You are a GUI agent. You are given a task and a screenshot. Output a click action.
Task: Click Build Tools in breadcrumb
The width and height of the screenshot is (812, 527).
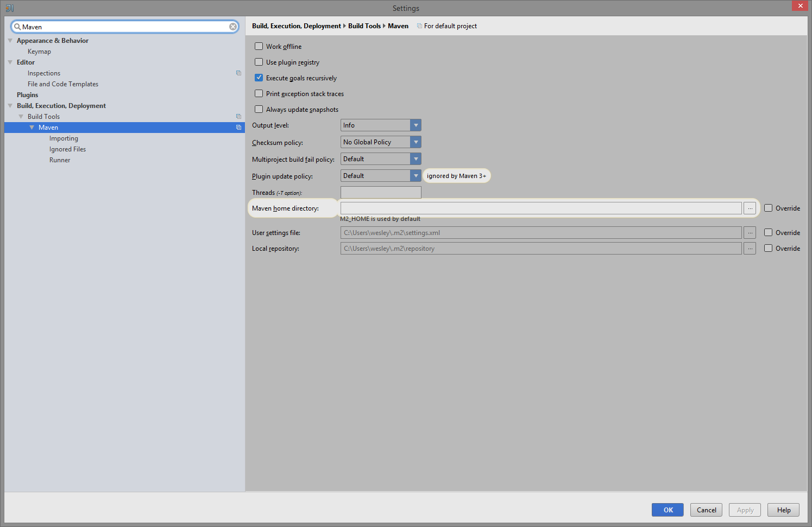[x=364, y=26]
